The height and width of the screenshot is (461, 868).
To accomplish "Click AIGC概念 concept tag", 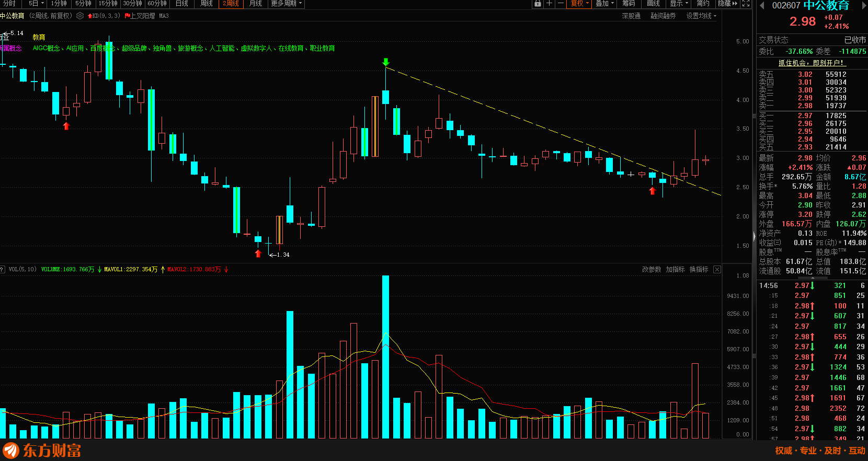I will pyautogui.click(x=46, y=48).
